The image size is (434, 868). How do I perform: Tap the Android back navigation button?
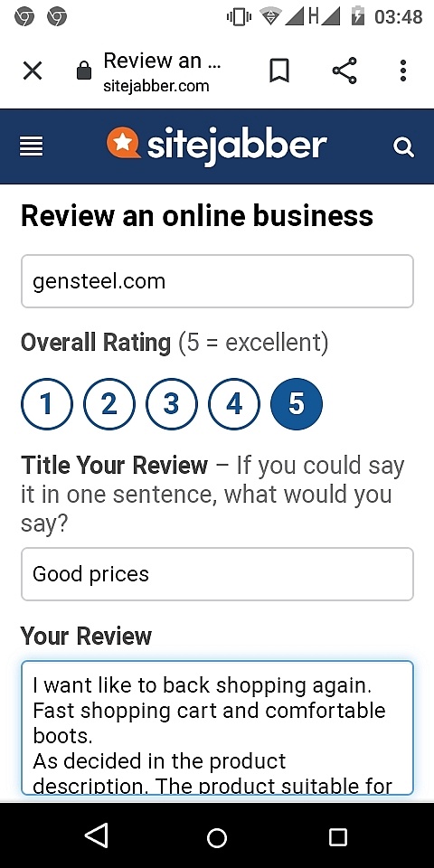pyautogui.click(x=97, y=835)
